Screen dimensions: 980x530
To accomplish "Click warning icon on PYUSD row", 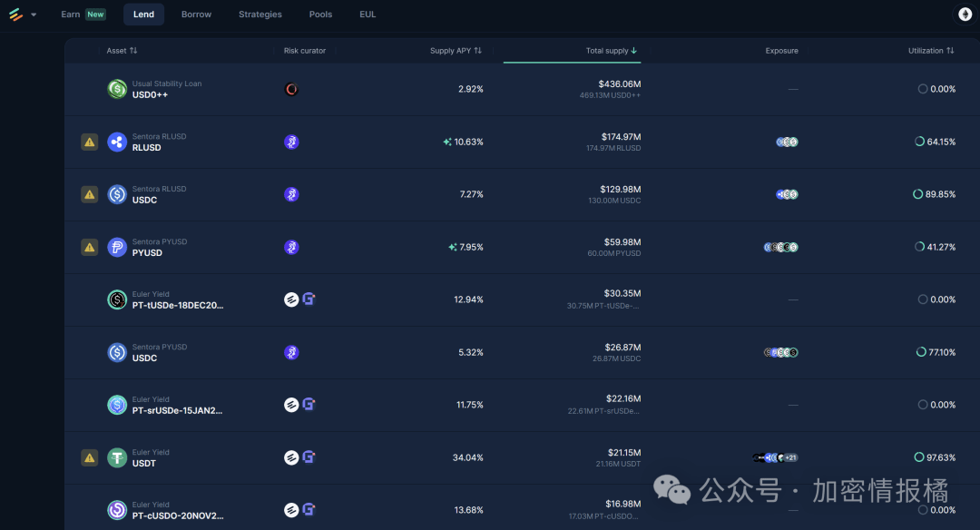I will [89, 247].
